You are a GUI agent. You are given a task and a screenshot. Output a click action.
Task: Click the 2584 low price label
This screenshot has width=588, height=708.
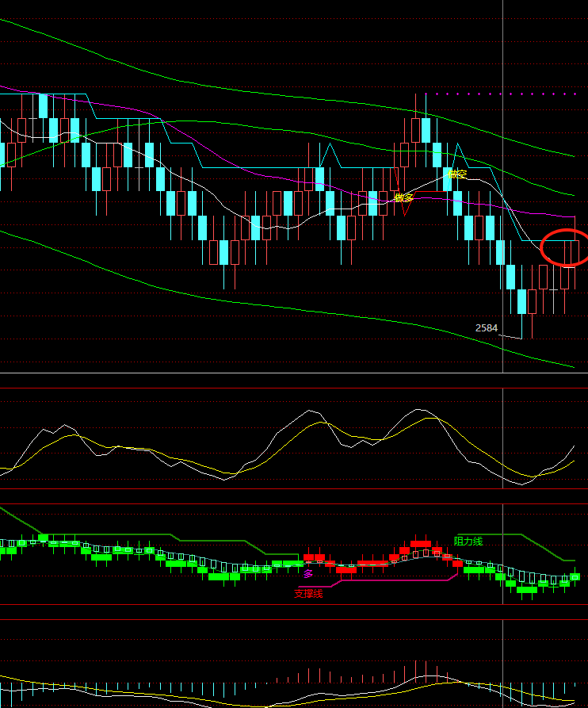(487, 328)
